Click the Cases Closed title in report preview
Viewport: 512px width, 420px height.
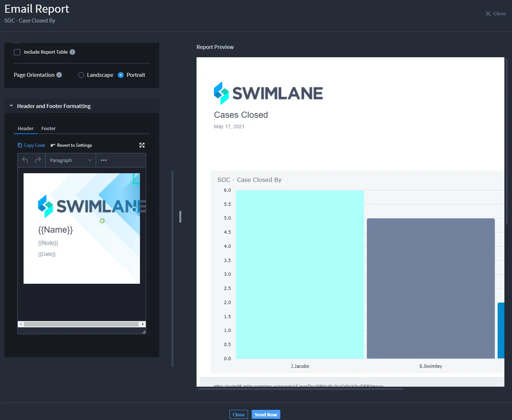[x=241, y=115]
